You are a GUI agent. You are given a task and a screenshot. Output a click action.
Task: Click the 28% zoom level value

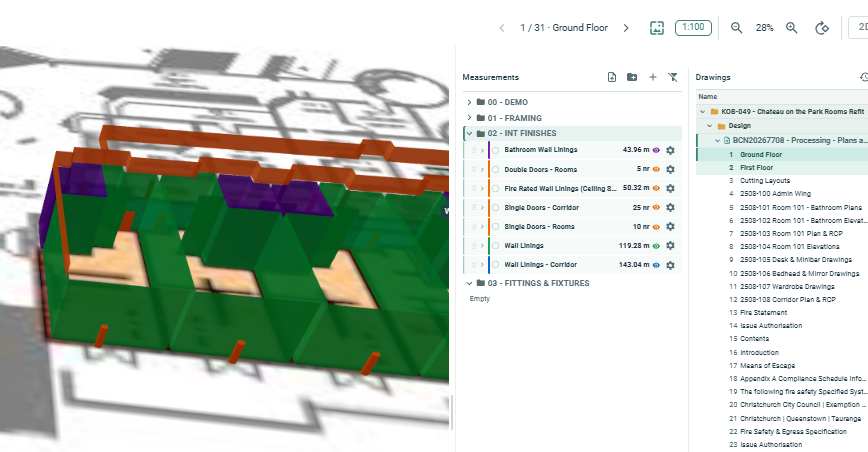[x=764, y=28]
